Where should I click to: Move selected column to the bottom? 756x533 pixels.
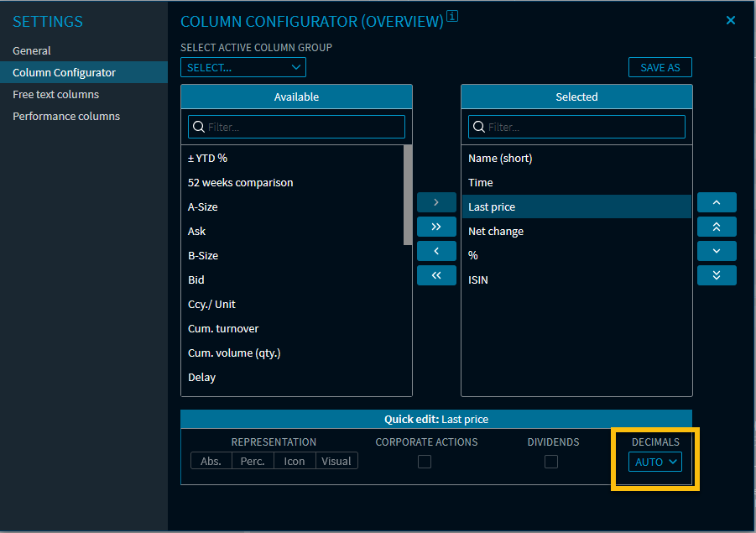coord(716,275)
